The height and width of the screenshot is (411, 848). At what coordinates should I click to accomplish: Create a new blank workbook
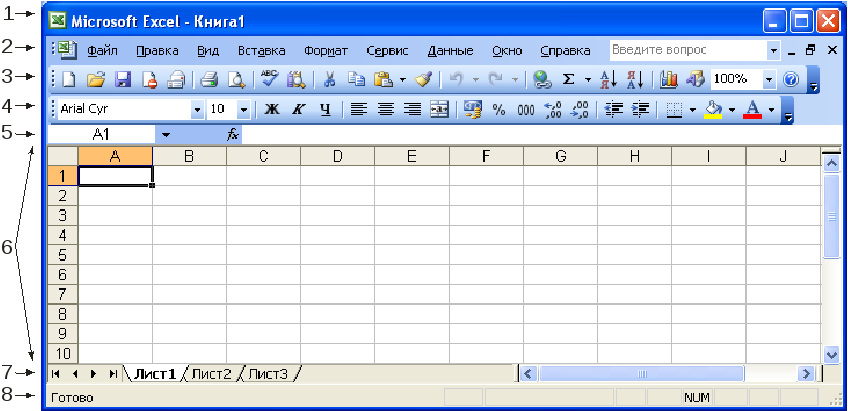point(69,79)
